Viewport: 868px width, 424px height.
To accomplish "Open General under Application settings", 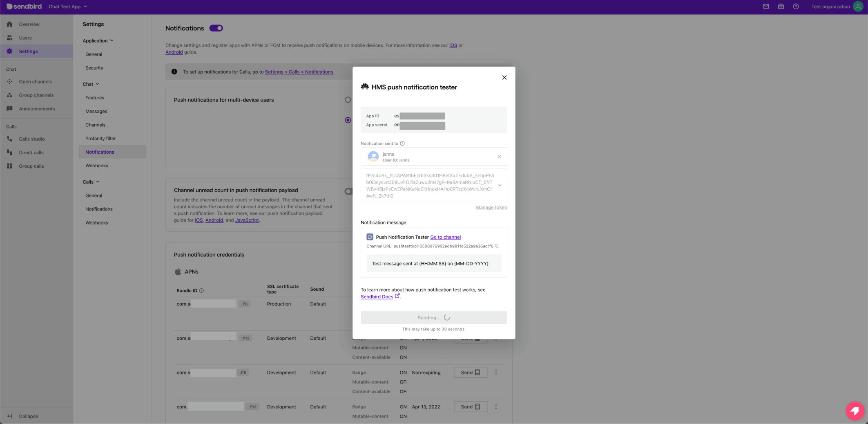I will (94, 54).
